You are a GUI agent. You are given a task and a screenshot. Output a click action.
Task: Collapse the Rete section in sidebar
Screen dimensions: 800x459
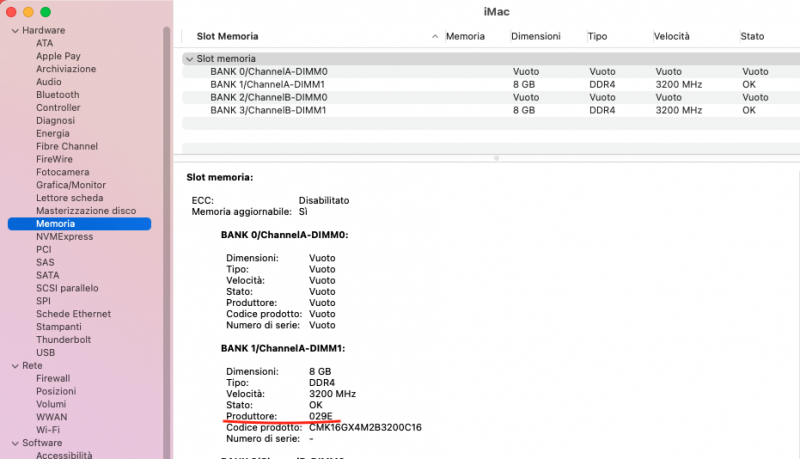15,366
